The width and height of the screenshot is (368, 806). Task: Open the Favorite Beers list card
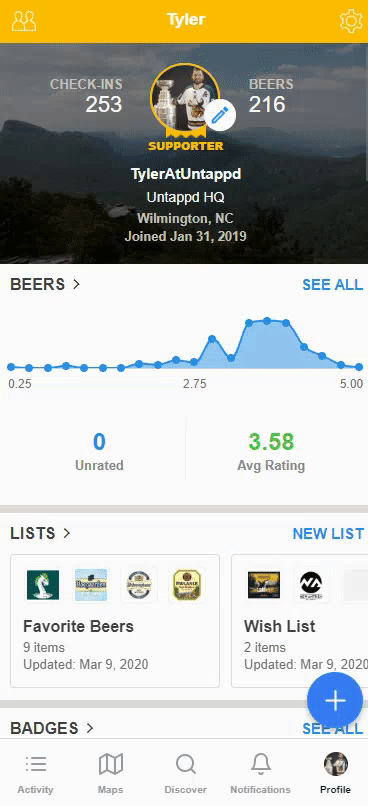(x=115, y=621)
